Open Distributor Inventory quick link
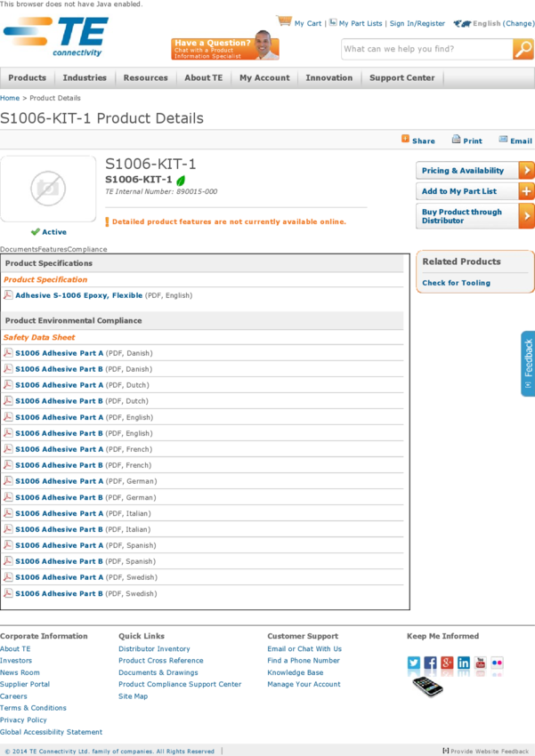 154,649
